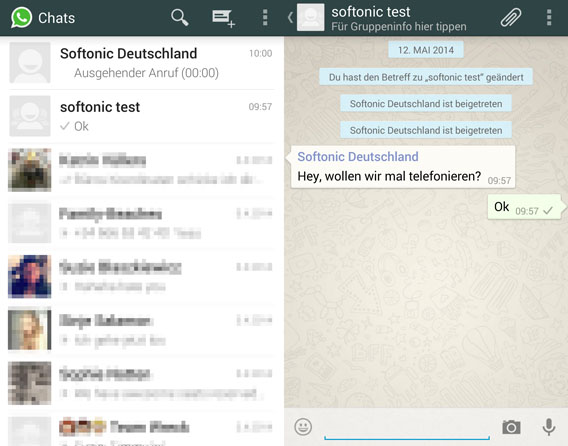Image resolution: width=568 pixels, height=446 pixels.
Task: Tap the blurred dog profile photo
Action: coord(30,170)
